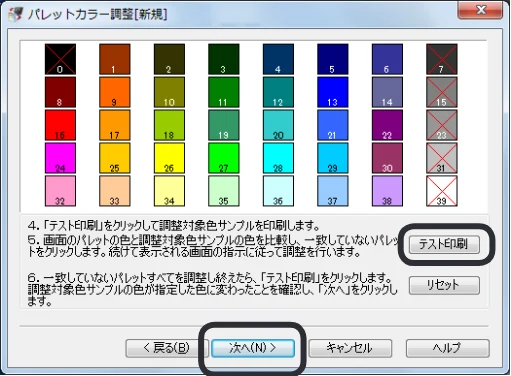
Task: Select purple palette swatch 22
Action: click(x=387, y=125)
